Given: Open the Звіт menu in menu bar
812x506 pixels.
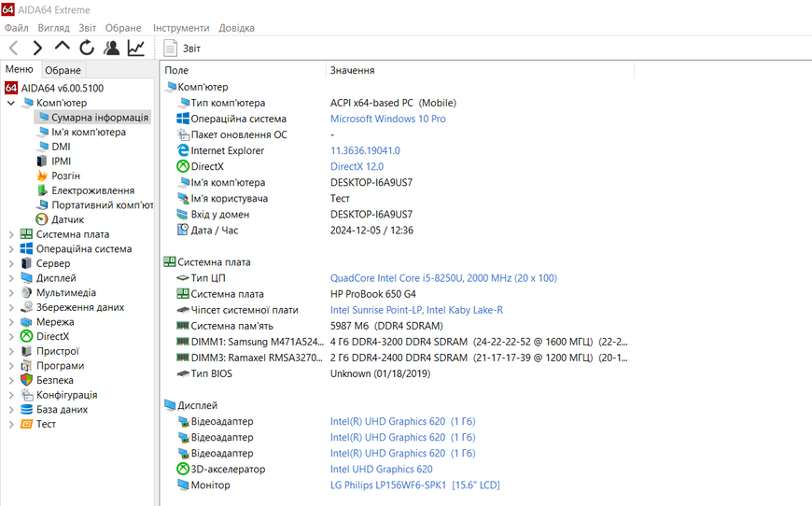Looking at the screenshot, I should pos(88,28).
